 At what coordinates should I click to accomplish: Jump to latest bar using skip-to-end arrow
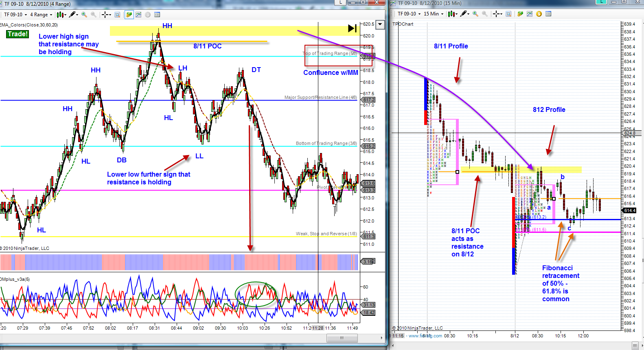353,28
